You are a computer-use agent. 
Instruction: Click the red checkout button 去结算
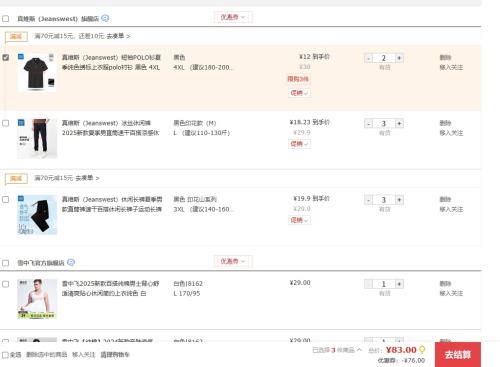click(x=458, y=354)
